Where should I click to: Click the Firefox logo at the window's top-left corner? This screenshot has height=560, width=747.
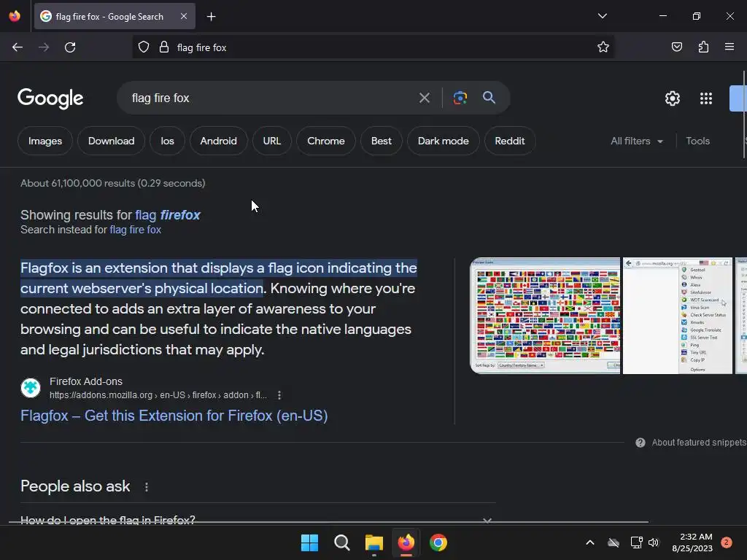coord(15,16)
